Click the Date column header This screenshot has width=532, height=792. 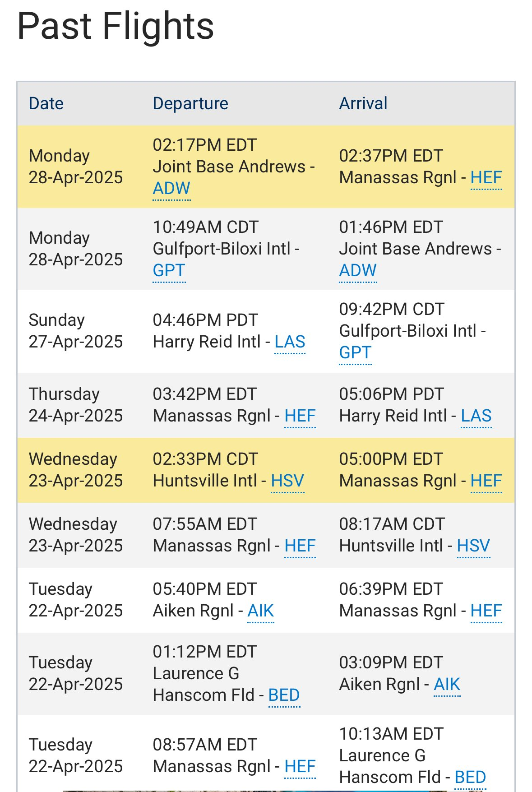point(46,103)
